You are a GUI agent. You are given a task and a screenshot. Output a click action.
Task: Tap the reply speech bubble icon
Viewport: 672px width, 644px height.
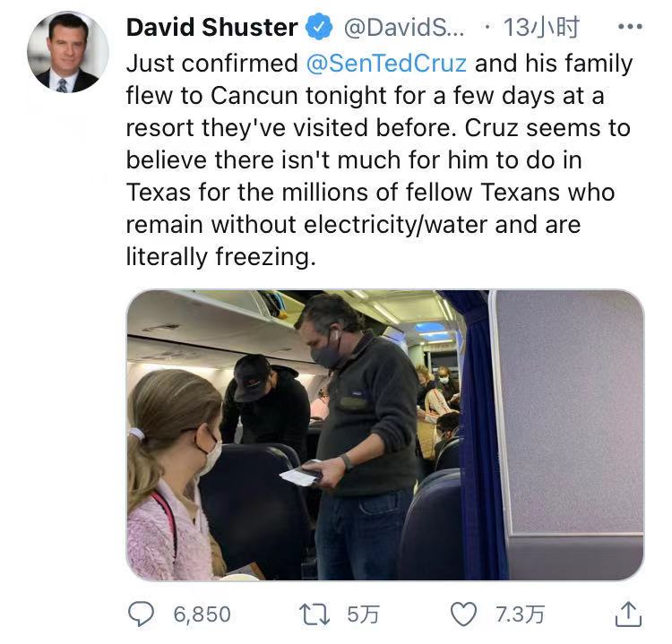click(x=142, y=614)
